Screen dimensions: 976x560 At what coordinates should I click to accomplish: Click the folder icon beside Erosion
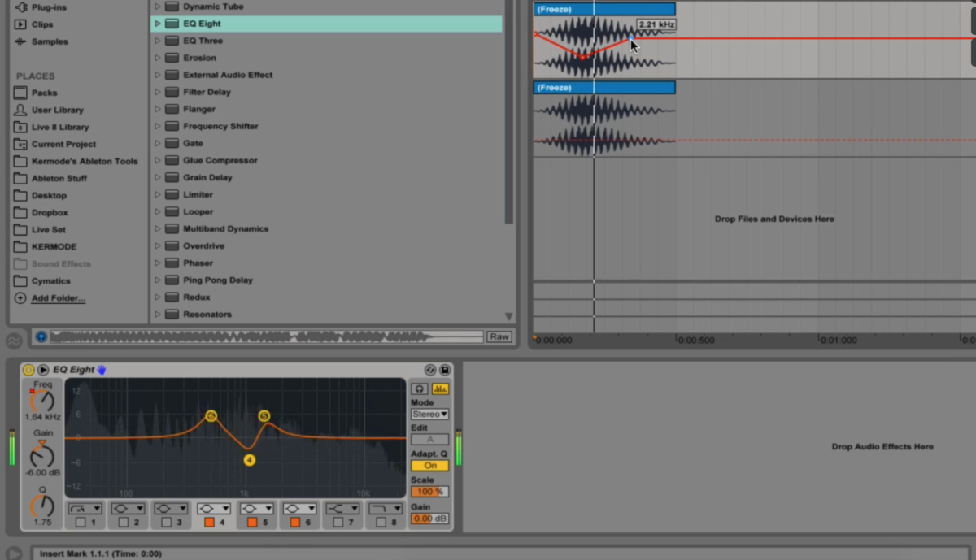(x=172, y=58)
